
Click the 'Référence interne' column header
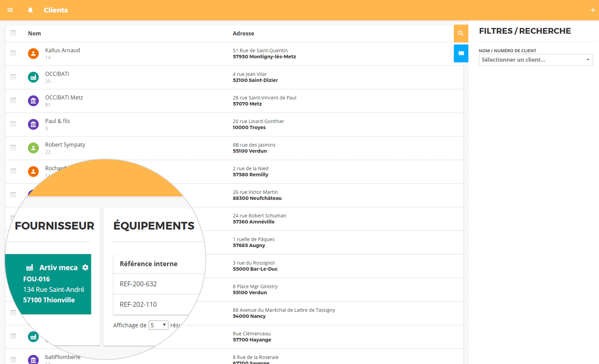[148, 264]
